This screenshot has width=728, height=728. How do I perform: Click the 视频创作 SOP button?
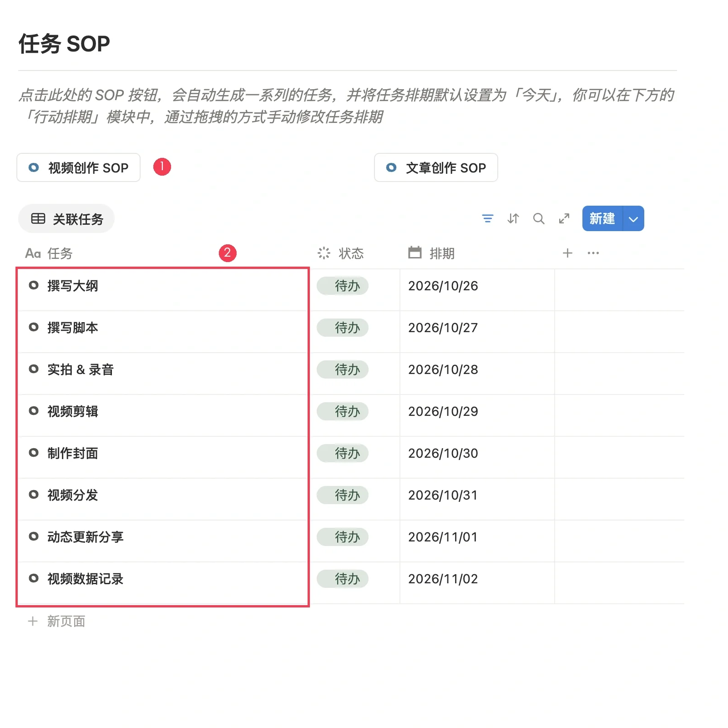[x=78, y=167]
